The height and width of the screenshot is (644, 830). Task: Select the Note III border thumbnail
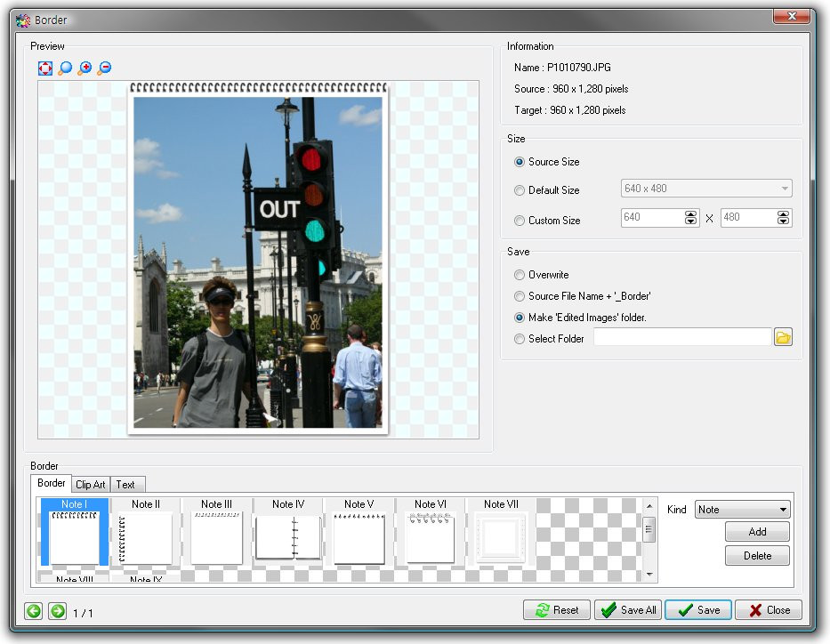pos(216,532)
